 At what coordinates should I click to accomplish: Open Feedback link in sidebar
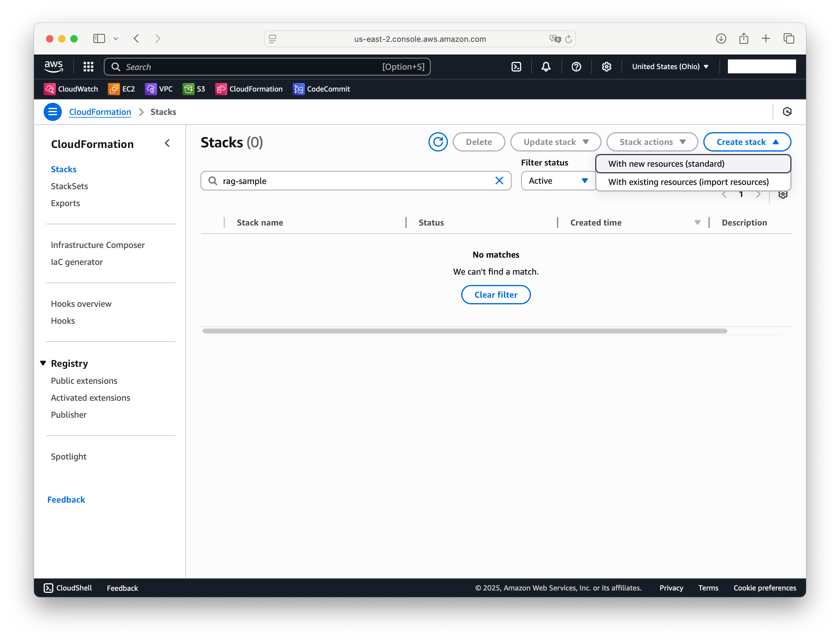[66, 500]
